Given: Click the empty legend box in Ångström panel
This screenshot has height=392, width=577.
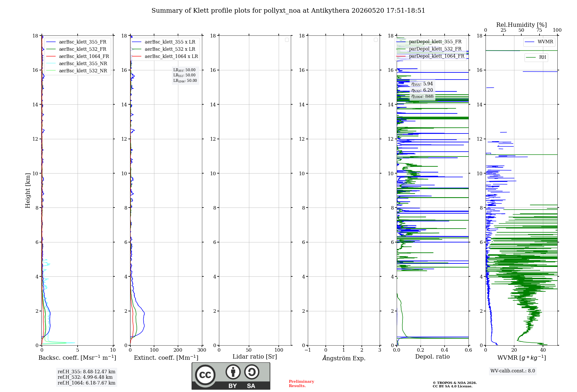Looking at the screenshot, I should (376, 40).
